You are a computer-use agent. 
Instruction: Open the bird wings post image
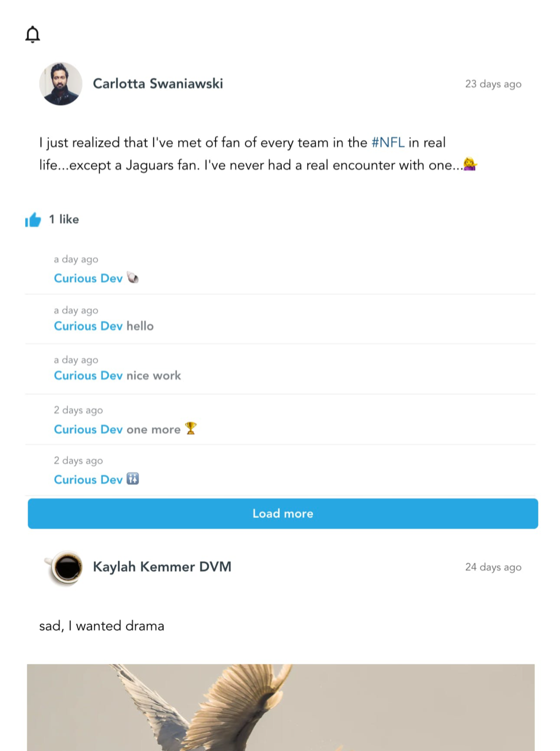281,707
